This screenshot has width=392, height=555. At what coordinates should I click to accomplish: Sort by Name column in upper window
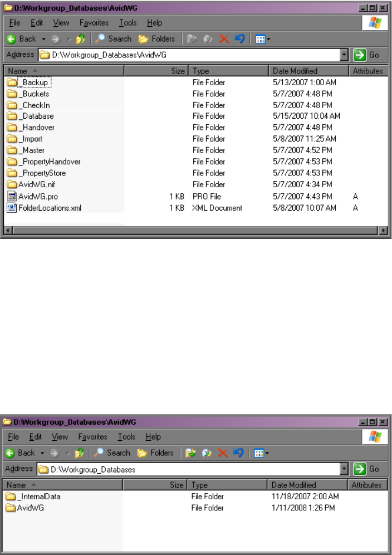point(64,71)
